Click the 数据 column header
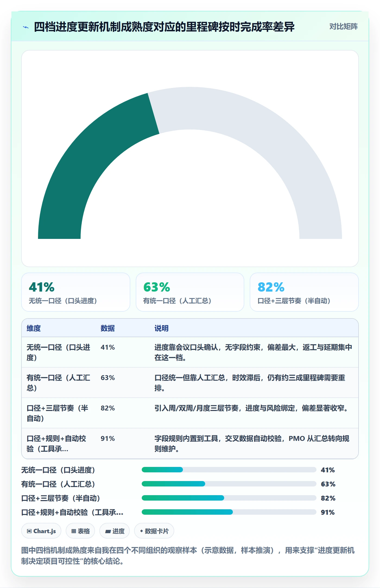Image resolution: width=380 pixels, height=588 pixels. tap(108, 328)
